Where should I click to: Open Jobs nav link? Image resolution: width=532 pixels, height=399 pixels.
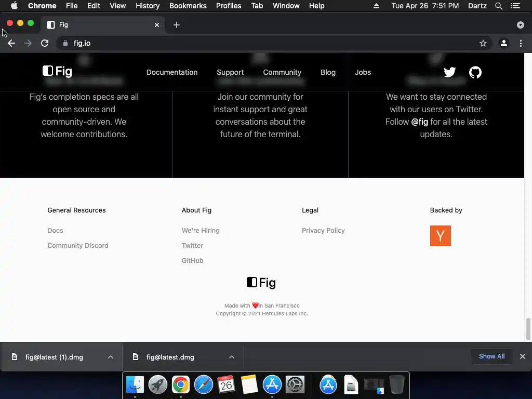tap(363, 72)
